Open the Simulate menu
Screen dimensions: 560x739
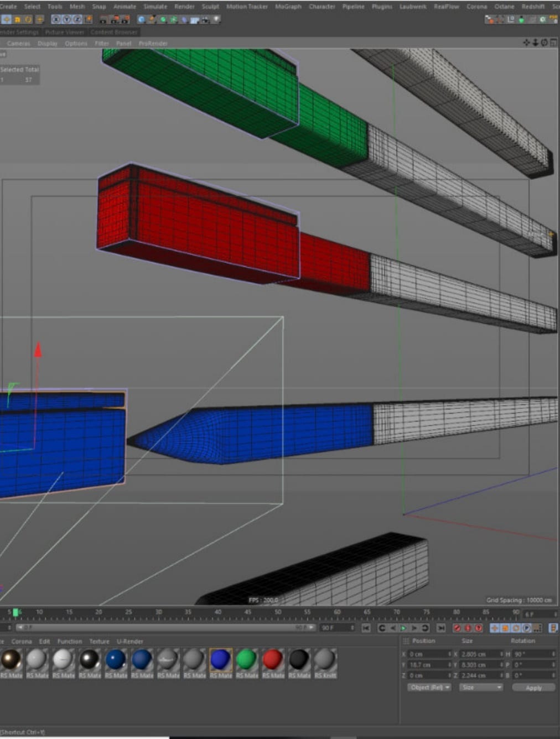coord(155,7)
